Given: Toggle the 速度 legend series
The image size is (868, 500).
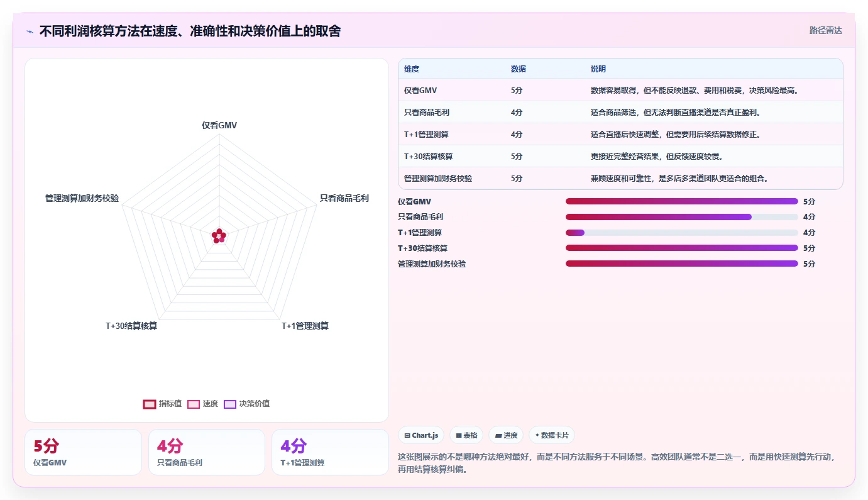Looking at the screenshot, I should pyautogui.click(x=202, y=404).
